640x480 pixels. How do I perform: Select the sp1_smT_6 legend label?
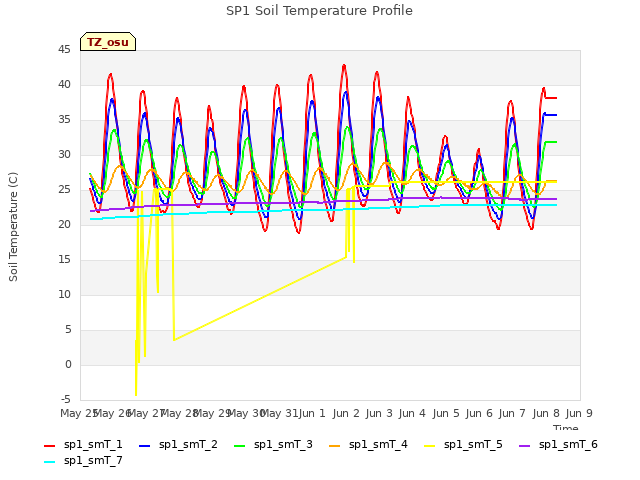pos(568,444)
